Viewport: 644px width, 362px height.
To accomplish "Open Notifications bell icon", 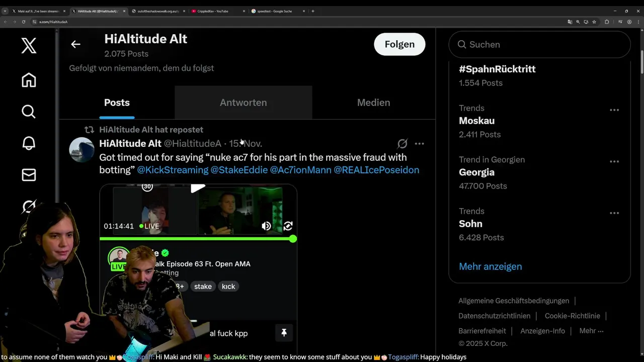I will (x=29, y=143).
